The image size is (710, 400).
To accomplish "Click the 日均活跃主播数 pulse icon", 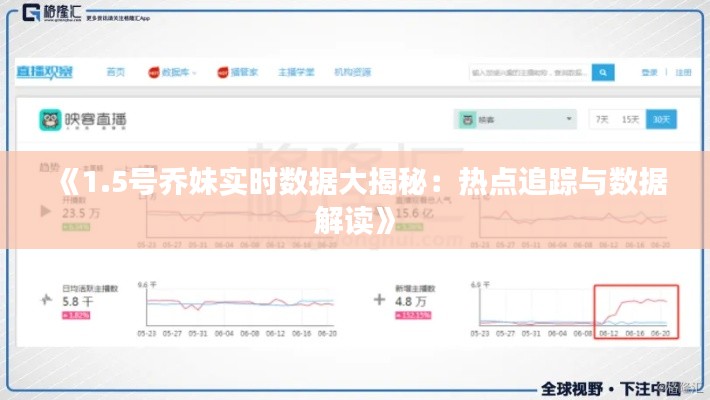I will 46,299.
